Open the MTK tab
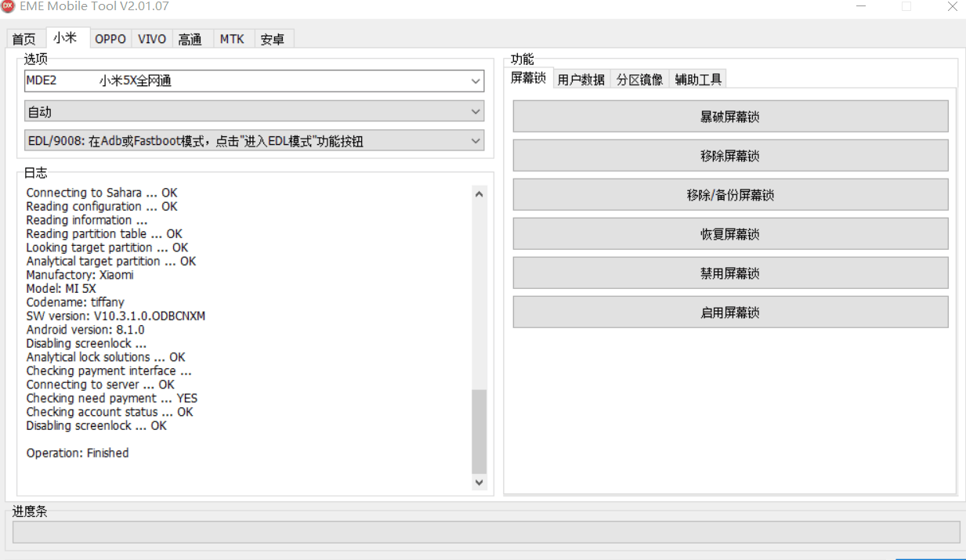 [232, 39]
